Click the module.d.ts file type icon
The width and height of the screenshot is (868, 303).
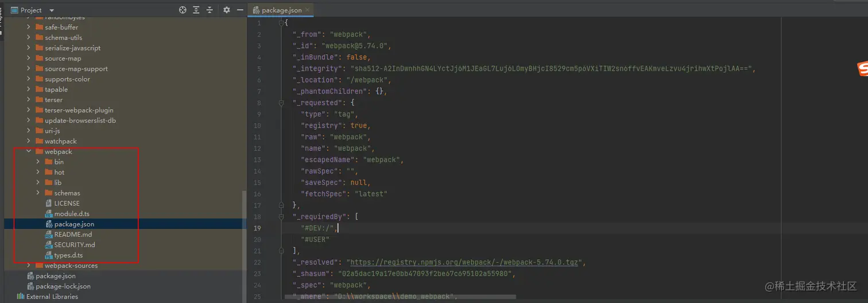tap(49, 213)
